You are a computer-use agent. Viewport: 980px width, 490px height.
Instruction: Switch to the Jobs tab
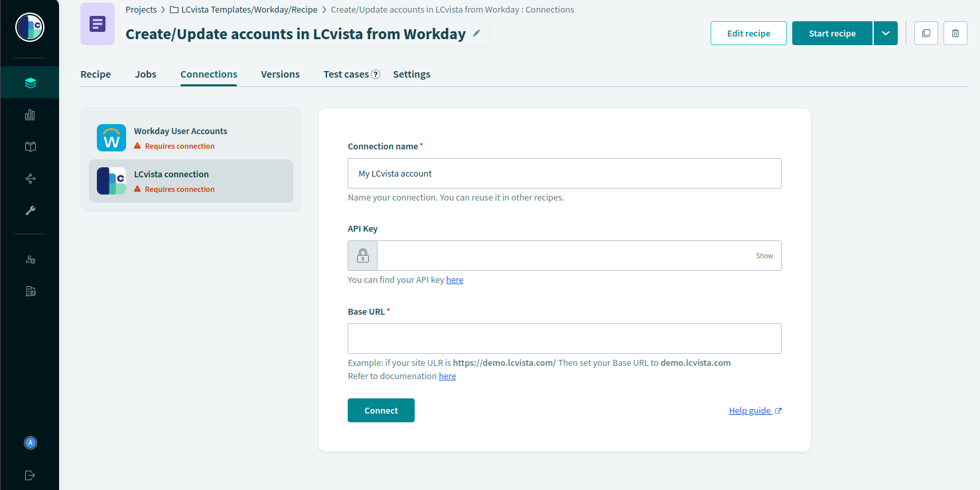click(145, 74)
